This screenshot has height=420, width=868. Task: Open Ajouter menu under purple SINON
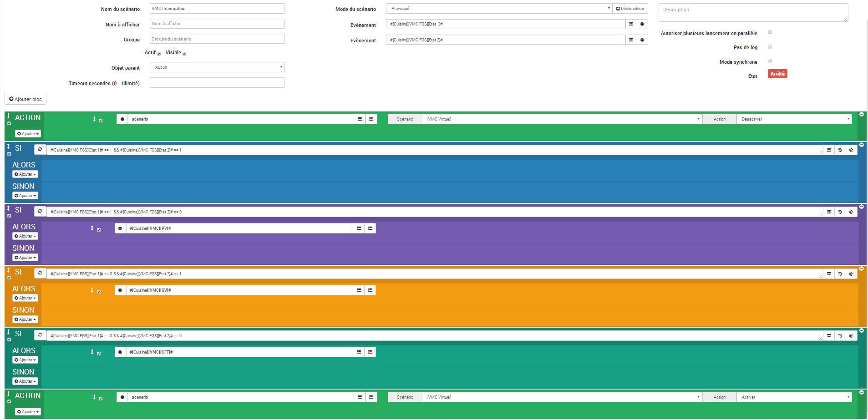[x=25, y=258]
